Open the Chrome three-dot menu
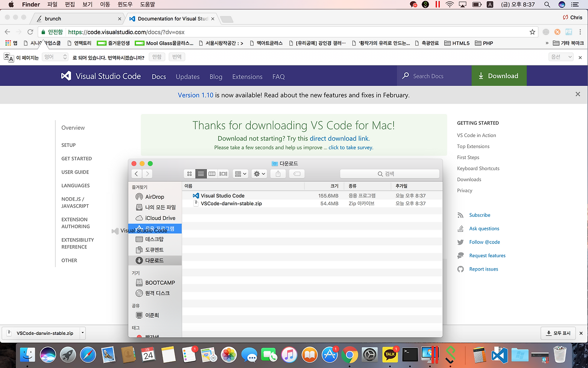The height and width of the screenshot is (368, 588). pyautogui.click(x=581, y=32)
